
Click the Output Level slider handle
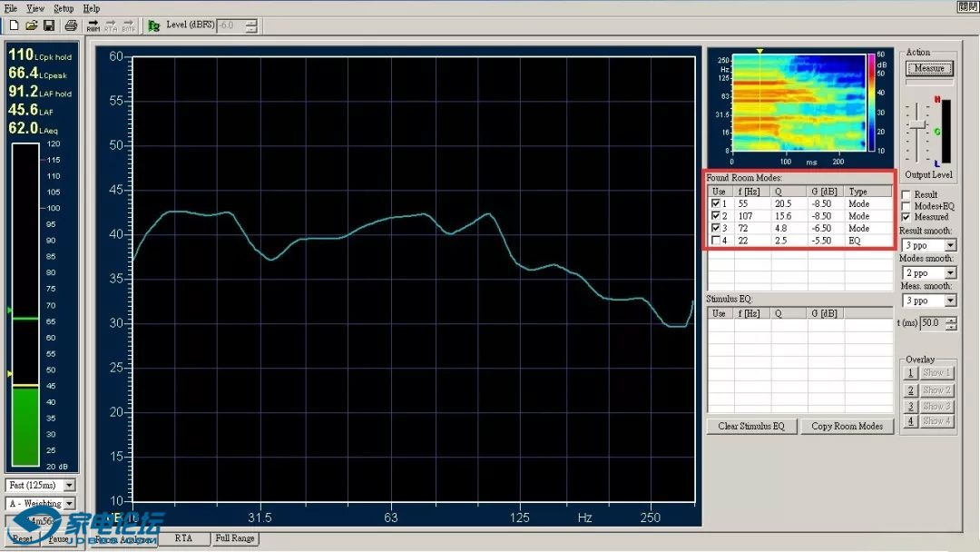(917, 123)
